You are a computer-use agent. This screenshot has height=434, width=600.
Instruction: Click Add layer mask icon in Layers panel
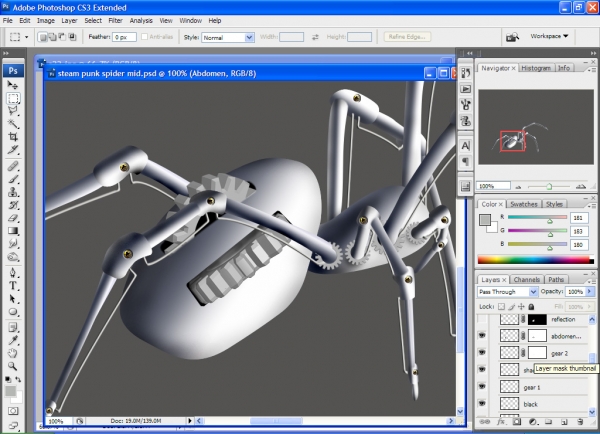coord(517,422)
